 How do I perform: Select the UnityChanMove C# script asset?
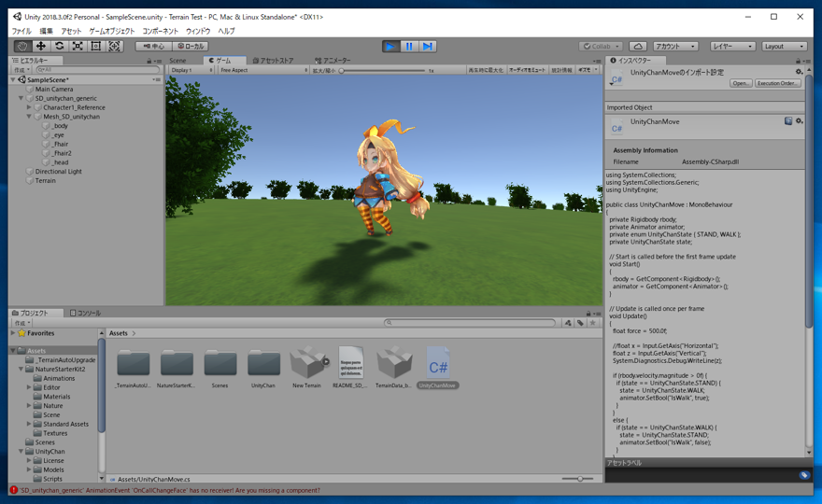click(x=438, y=367)
